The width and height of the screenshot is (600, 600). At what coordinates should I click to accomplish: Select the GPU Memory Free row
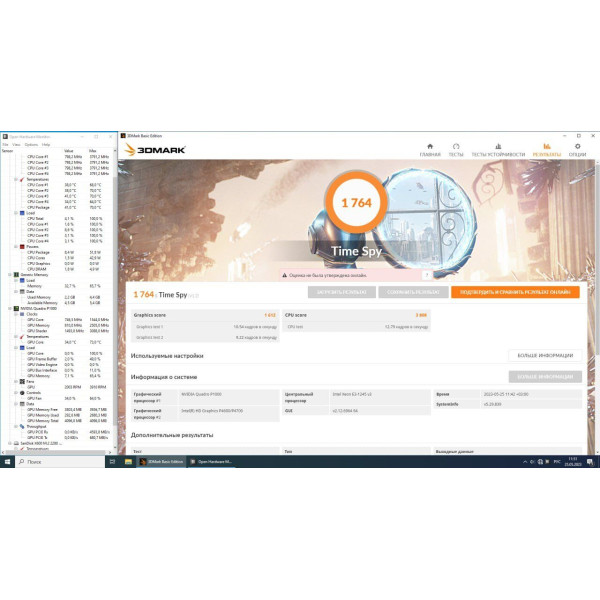pyautogui.click(x=57, y=409)
